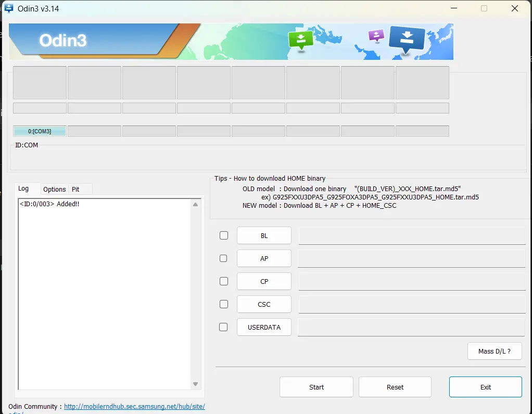Click the Mass D/L ? button
The height and width of the screenshot is (414, 532).
coord(495,351)
